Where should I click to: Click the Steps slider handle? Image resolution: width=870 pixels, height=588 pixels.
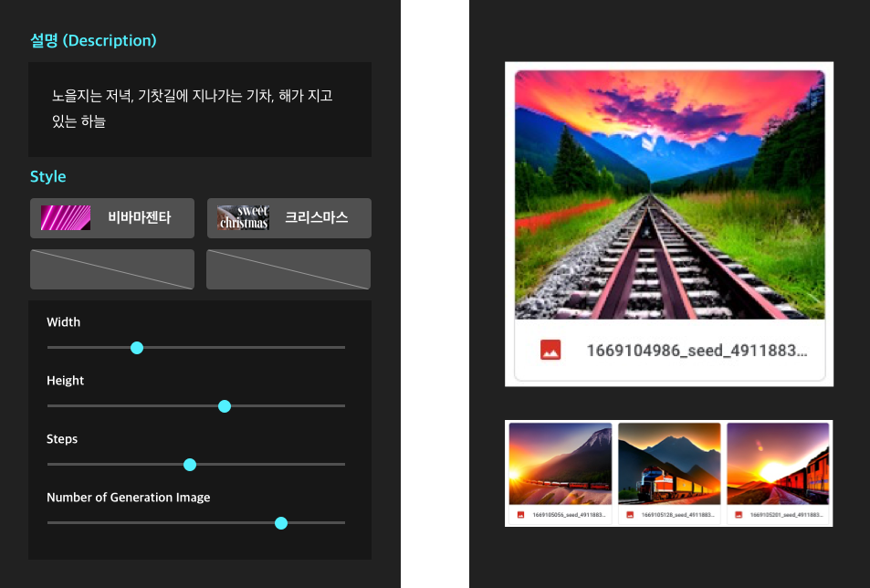(190, 465)
